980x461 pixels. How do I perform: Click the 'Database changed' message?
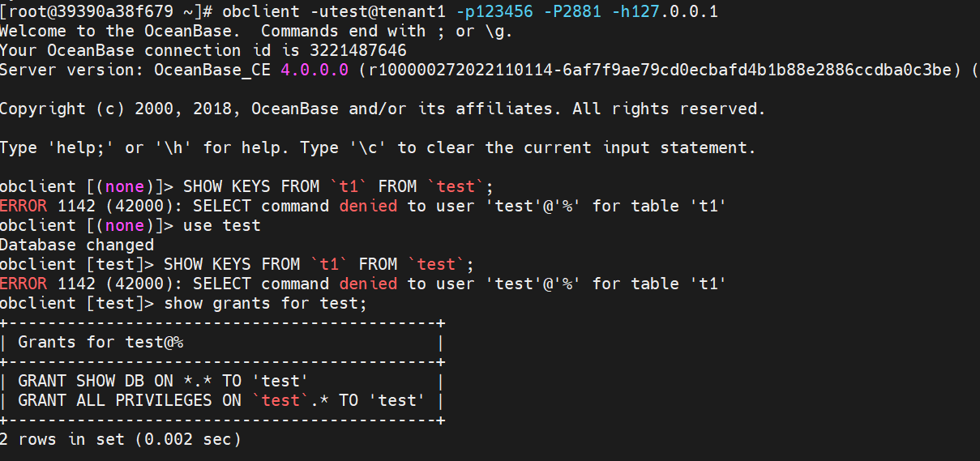tap(77, 245)
